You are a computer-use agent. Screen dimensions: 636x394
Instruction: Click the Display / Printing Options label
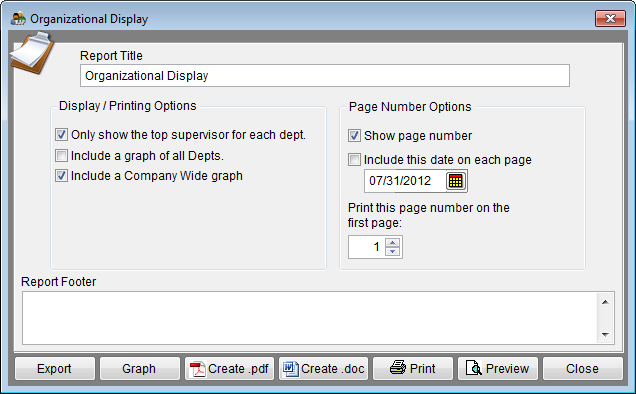(128, 106)
